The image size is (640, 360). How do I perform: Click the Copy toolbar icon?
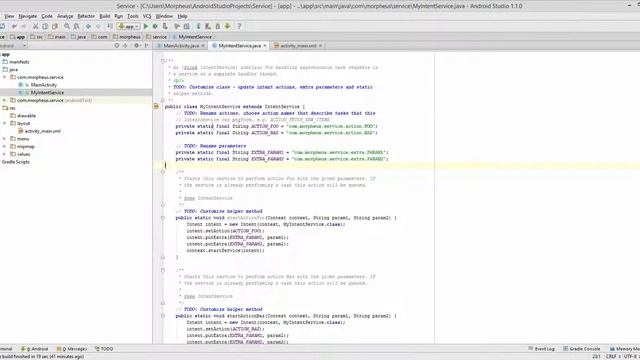(45, 27)
